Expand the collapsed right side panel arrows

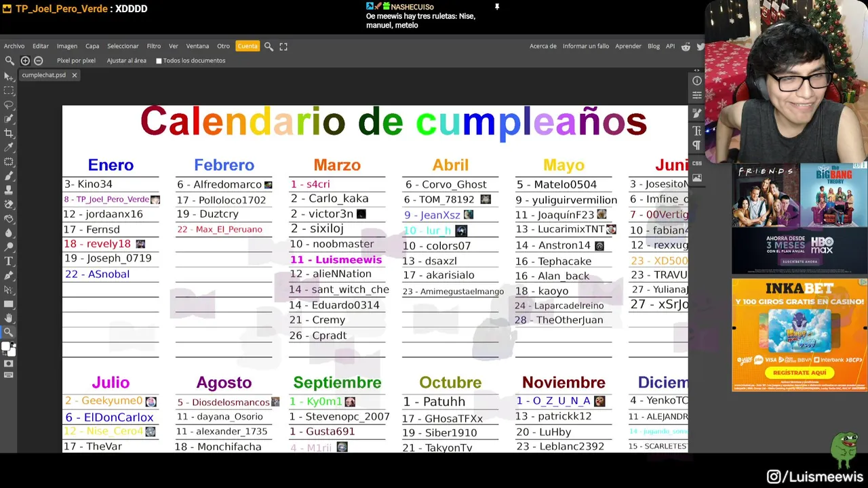tap(697, 70)
